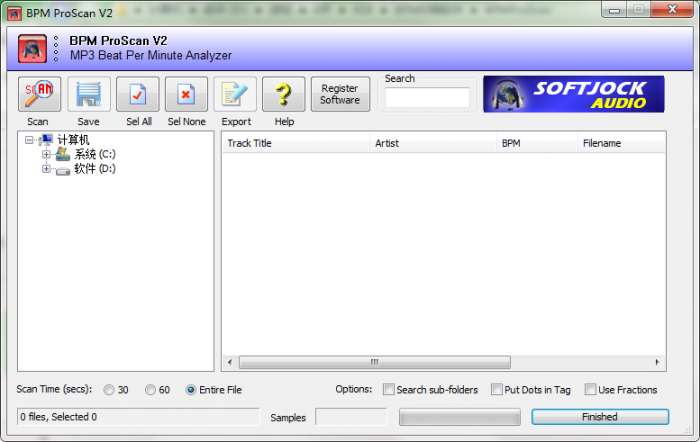Toggle the Put Dots in Tag checkbox
This screenshot has height=442, width=700.
click(x=497, y=390)
